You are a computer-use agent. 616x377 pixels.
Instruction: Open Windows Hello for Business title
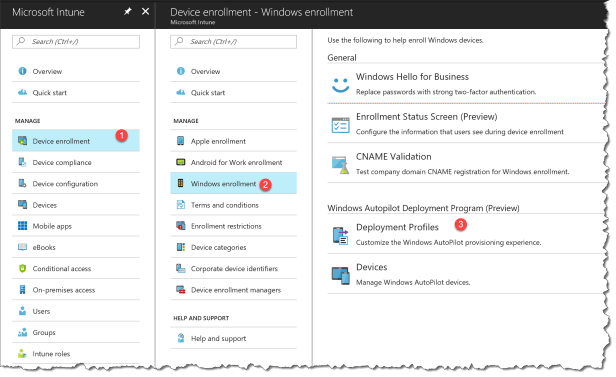tap(412, 77)
